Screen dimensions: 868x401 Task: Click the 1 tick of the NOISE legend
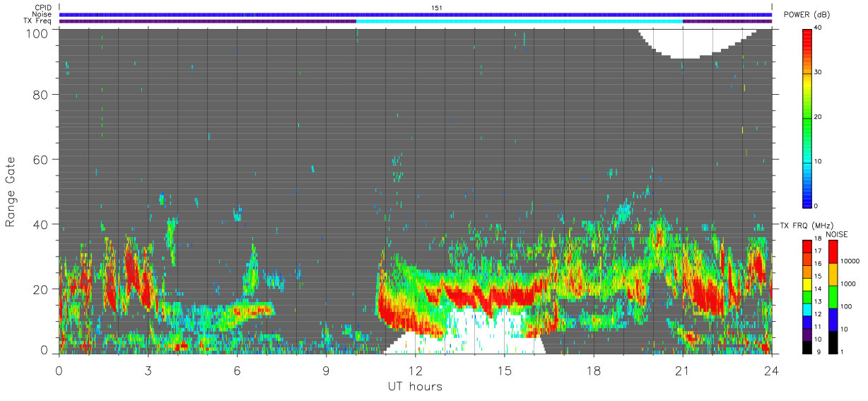pyautogui.click(x=841, y=351)
